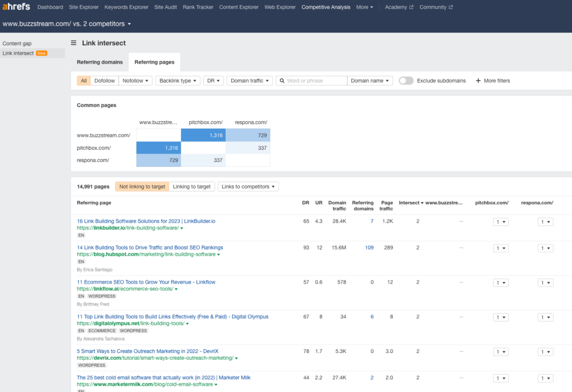This screenshot has width=572, height=392.
Task: Select Content gap in the sidebar
Action: 17,43
